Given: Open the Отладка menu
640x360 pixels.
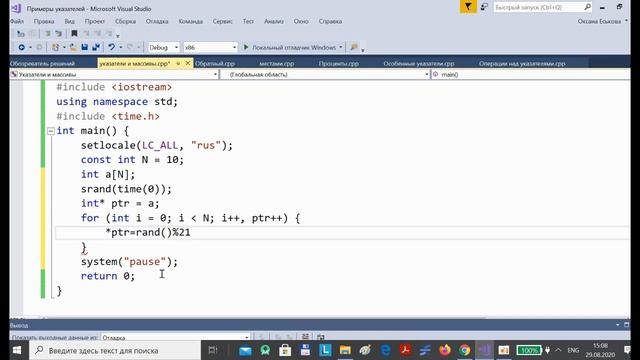Looking at the screenshot, I should [x=157, y=21].
